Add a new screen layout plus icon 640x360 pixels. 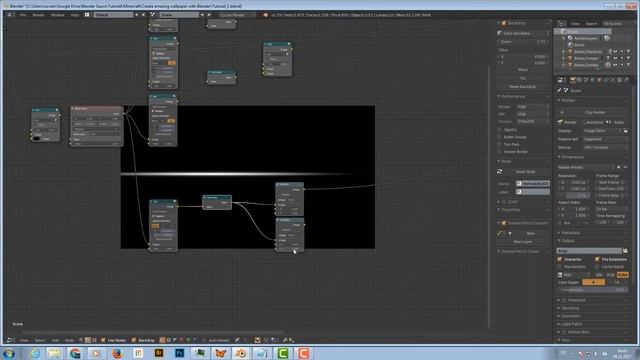136,15
